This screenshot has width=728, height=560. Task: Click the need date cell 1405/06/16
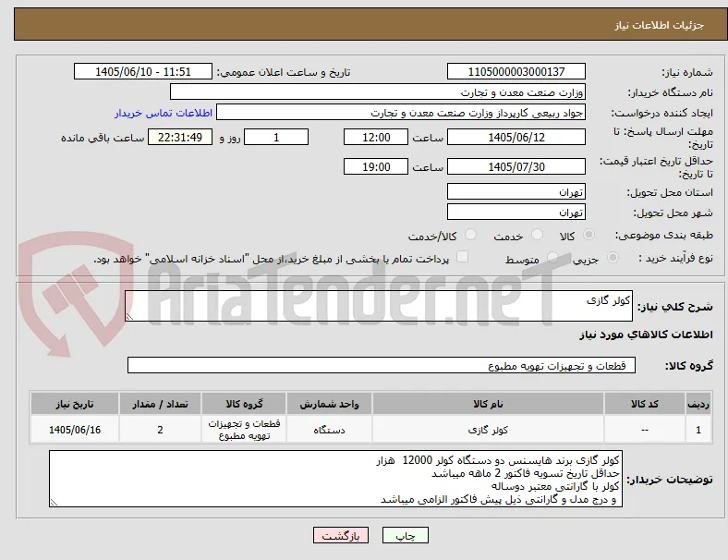point(75,430)
